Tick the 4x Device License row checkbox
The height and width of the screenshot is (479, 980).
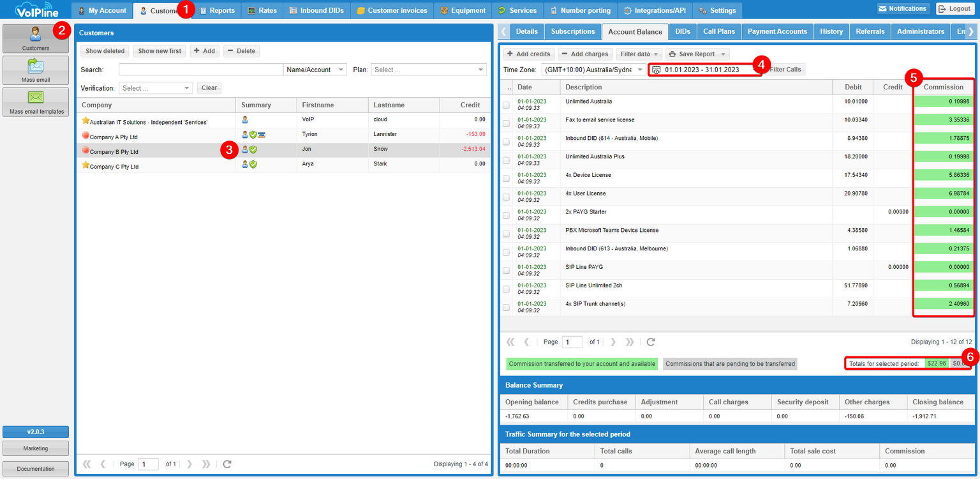(x=506, y=179)
